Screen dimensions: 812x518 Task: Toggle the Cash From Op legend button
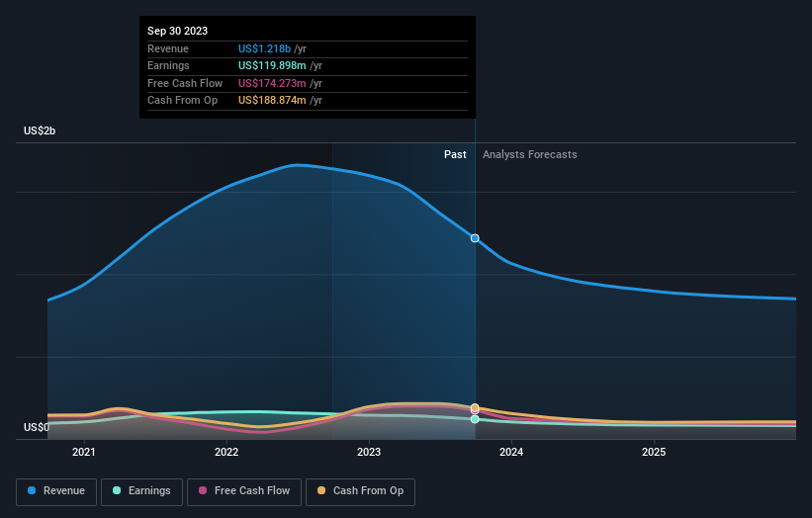click(x=360, y=491)
